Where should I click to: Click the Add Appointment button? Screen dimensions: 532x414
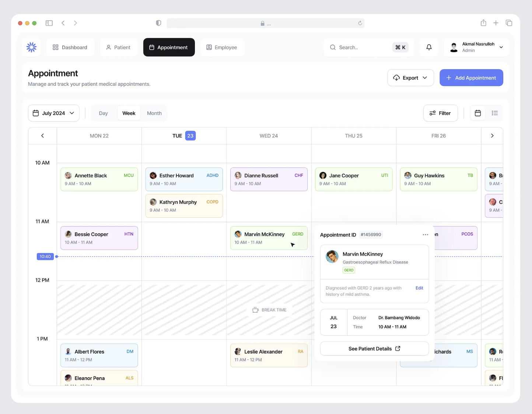pos(471,78)
